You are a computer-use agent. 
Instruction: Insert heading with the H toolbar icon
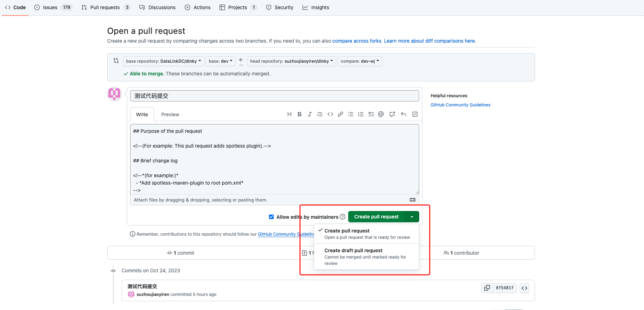coord(289,114)
